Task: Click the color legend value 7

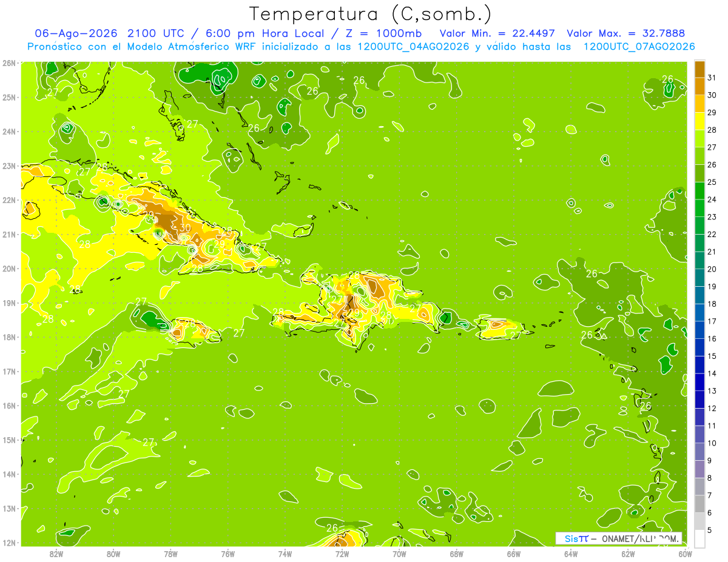Action: click(x=710, y=495)
